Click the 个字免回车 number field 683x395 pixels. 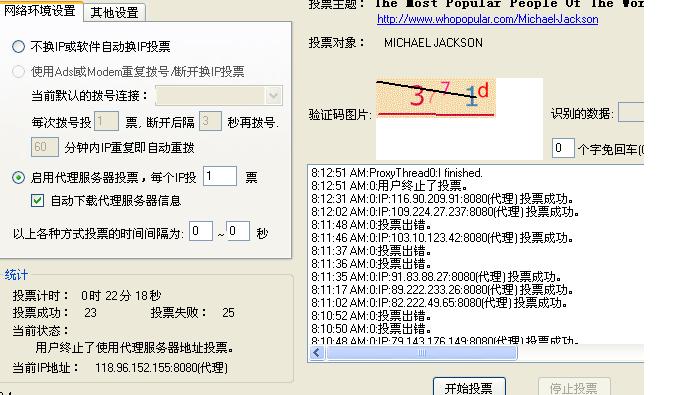pos(563,148)
